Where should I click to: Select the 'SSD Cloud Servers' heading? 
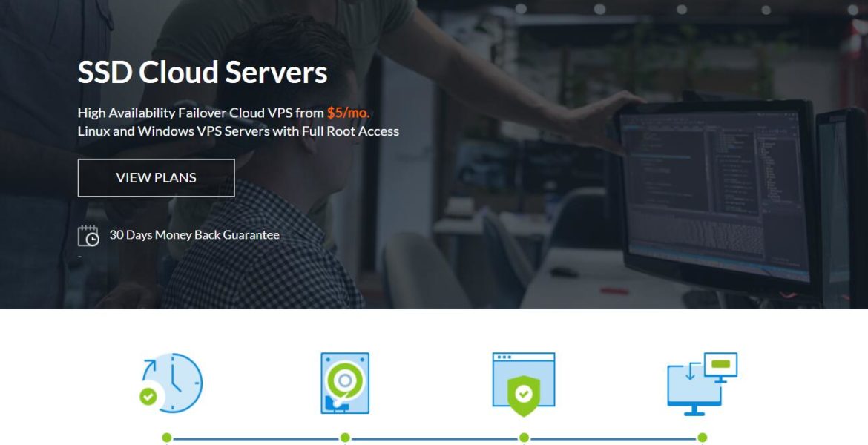203,72
